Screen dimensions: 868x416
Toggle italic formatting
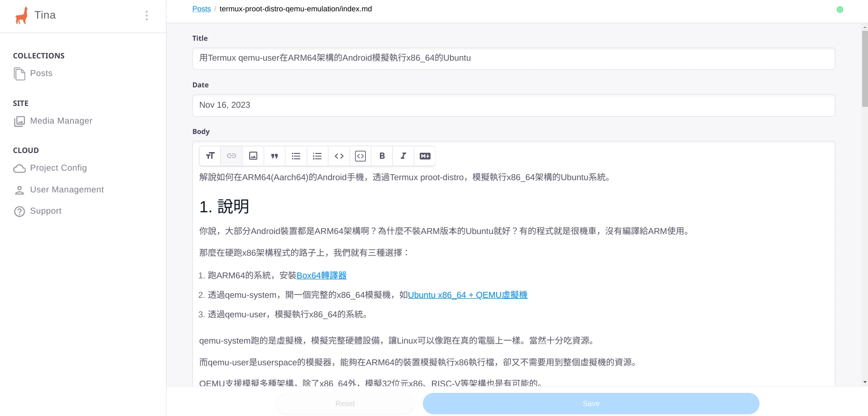coord(403,156)
